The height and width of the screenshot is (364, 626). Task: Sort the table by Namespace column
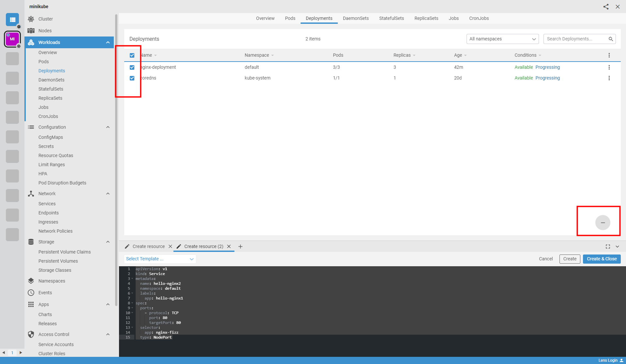point(259,55)
